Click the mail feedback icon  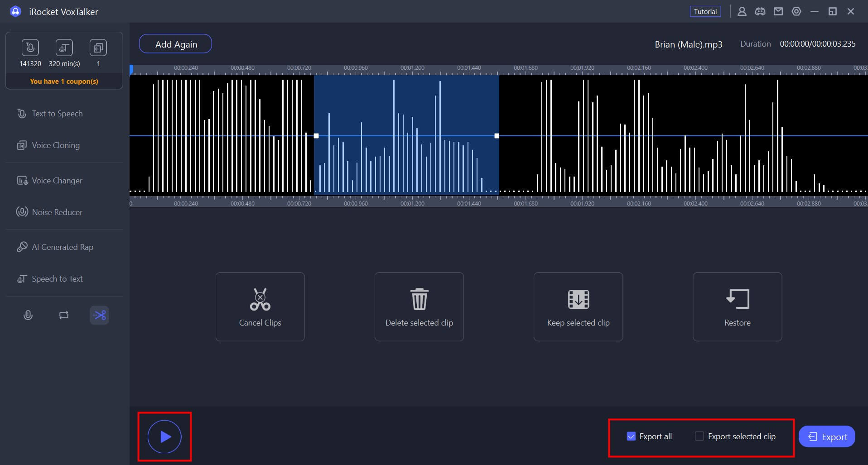(778, 11)
